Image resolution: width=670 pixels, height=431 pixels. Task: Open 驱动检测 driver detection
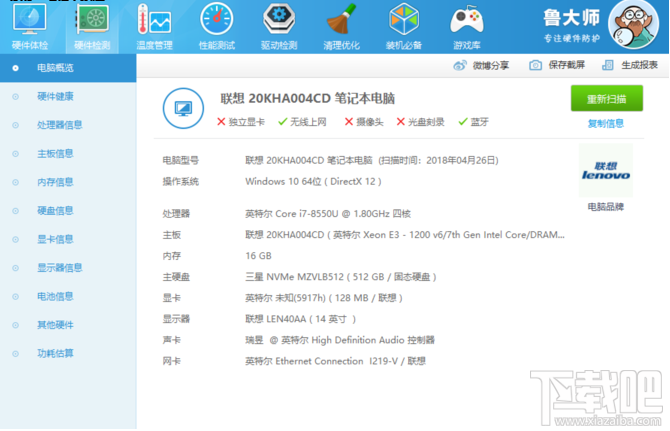279,26
